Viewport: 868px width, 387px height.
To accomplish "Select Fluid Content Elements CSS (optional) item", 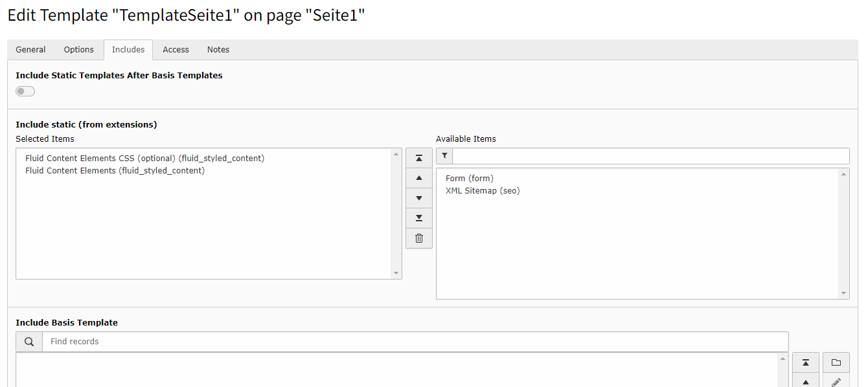I will 145,158.
